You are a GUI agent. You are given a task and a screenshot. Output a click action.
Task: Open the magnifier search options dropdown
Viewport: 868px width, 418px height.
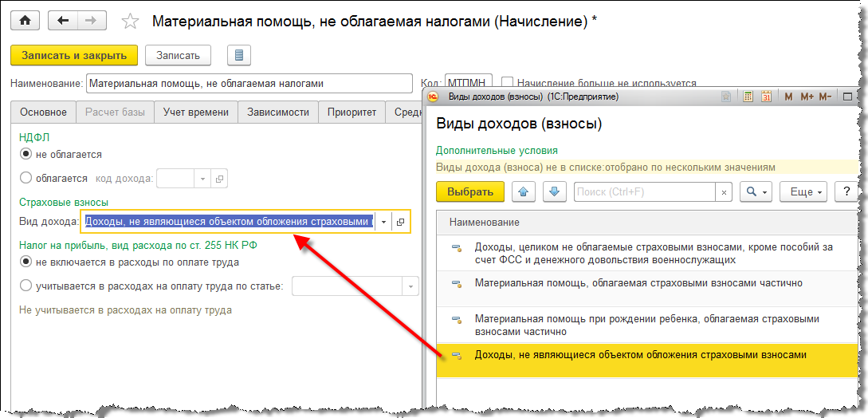click(756, 191)
